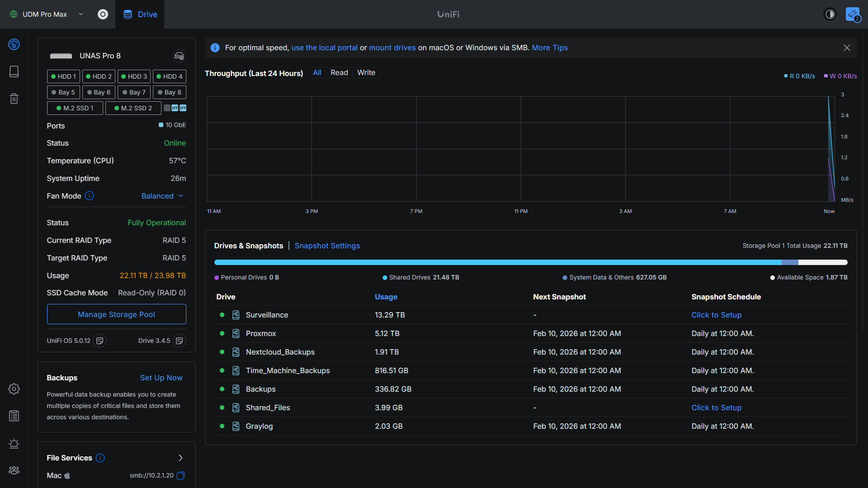Open the trash bin sidebar icon

coord(14,99)
